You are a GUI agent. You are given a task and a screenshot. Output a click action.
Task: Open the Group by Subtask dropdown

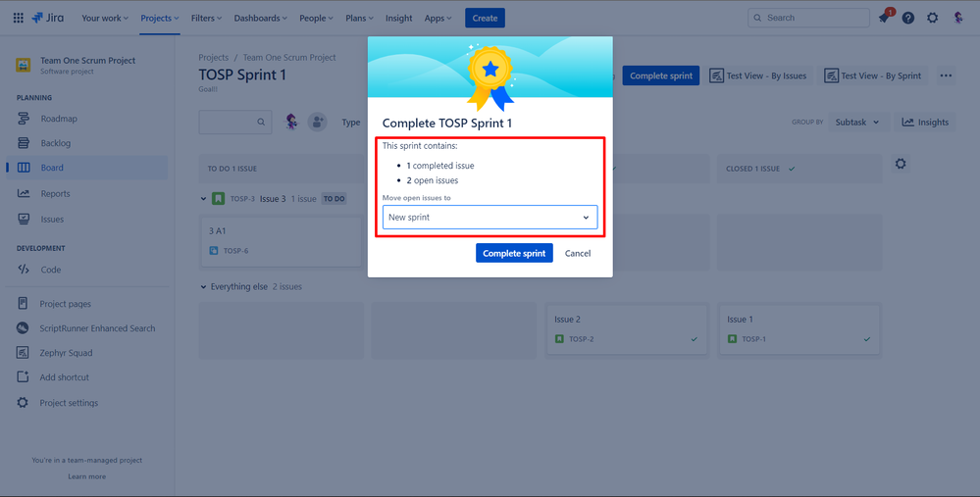click(x=857, y=123)
